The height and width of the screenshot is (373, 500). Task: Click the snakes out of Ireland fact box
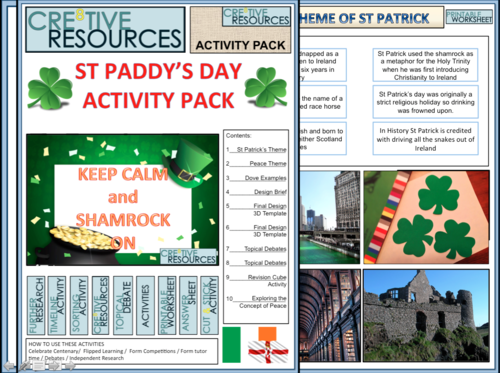point(425,139)
